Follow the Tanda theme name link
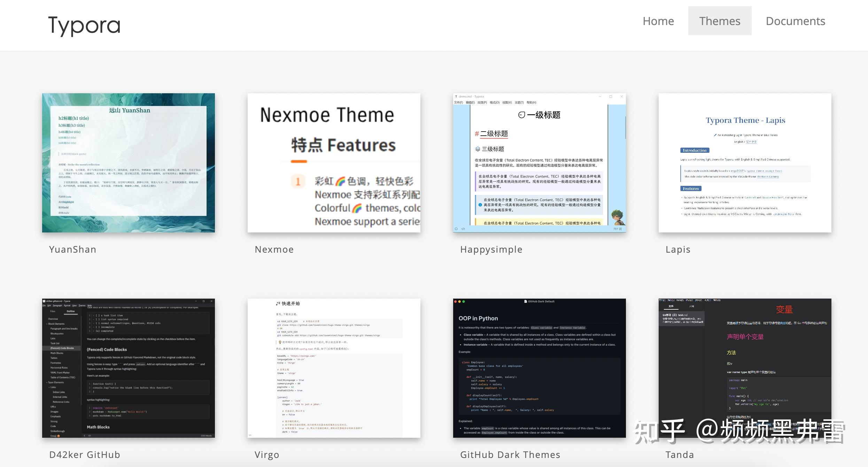Image resolution: width=868 pixels, height=467 pixels. tap(680, 455)
